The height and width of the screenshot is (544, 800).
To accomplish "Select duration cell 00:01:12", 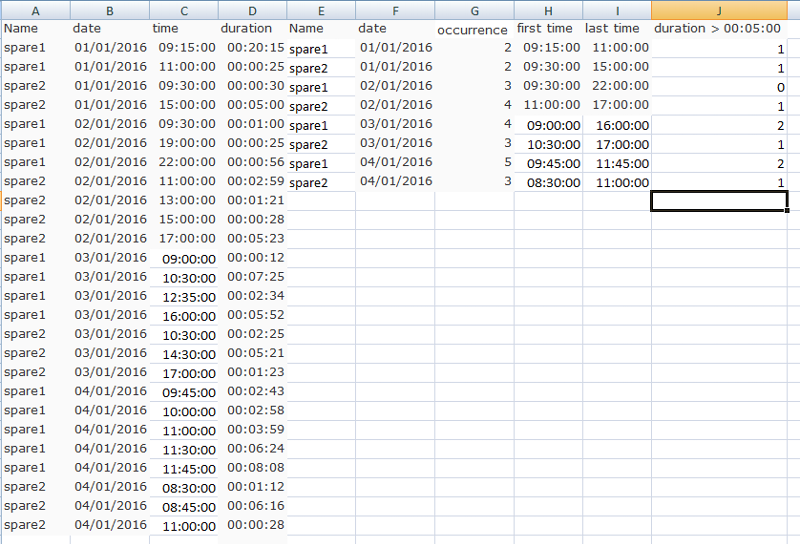I will tap(253, 487).
